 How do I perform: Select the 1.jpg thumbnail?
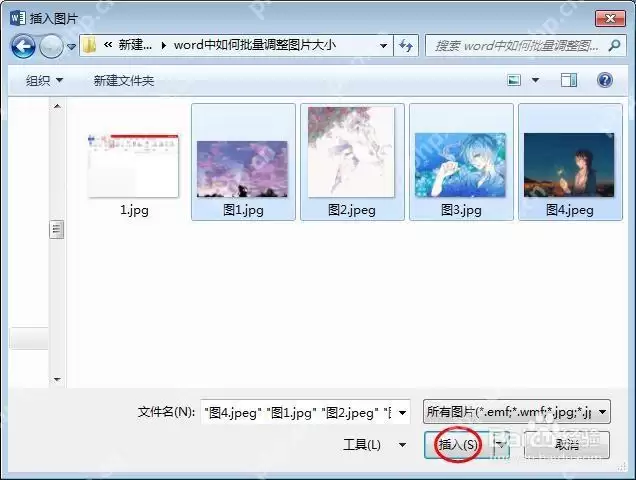pyautogui.click(x=133, y=167)
